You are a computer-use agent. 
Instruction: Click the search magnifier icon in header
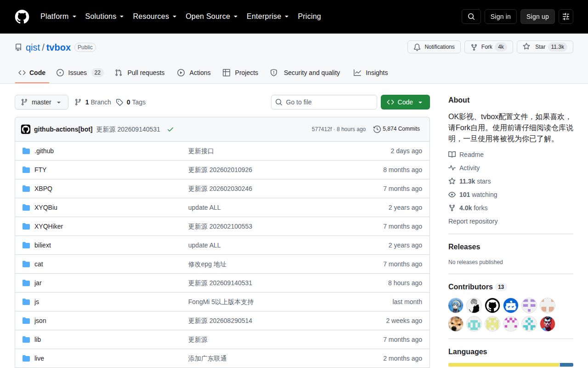tap(471, 17)
